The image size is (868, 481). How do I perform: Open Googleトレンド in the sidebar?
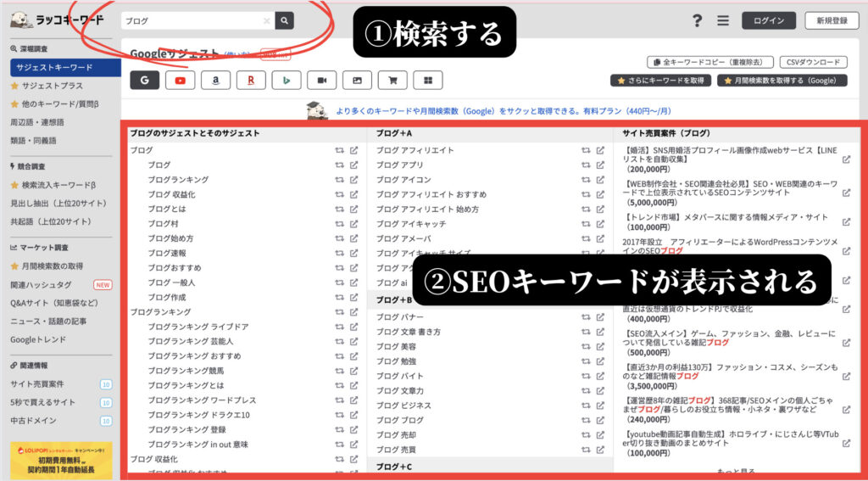(x=38, y=339)
